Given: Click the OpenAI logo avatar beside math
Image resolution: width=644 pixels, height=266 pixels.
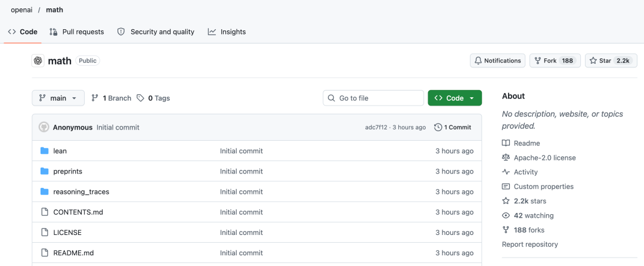Looking at the screenshot, I should 38,61.
